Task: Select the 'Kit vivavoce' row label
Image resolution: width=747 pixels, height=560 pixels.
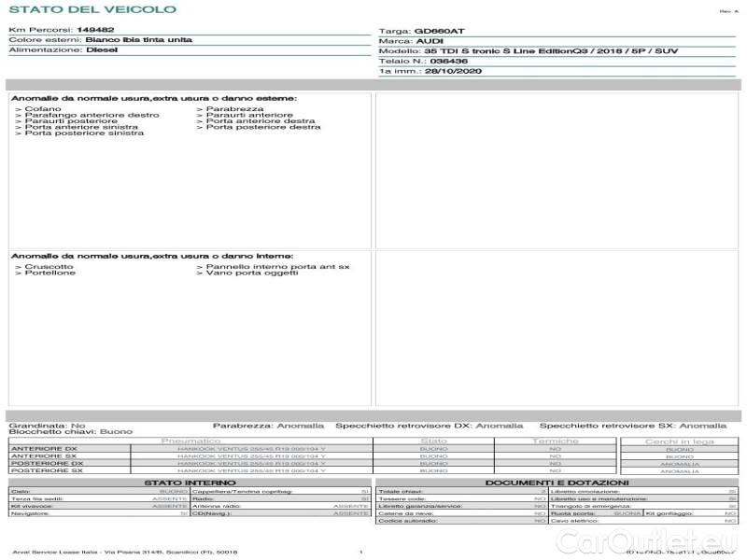Action: (x=32, y=506)
